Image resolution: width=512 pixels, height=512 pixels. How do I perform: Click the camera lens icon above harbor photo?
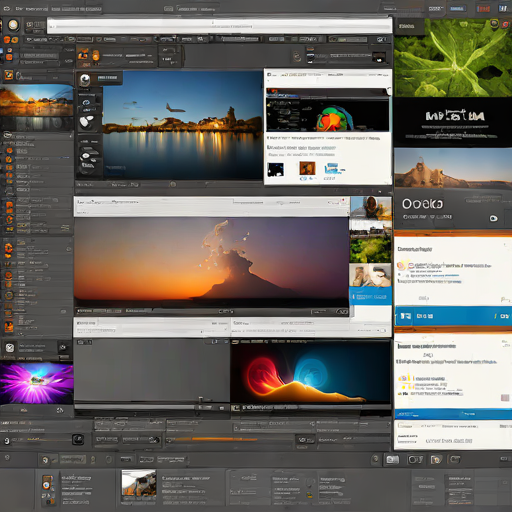click(x=85, y=79)
